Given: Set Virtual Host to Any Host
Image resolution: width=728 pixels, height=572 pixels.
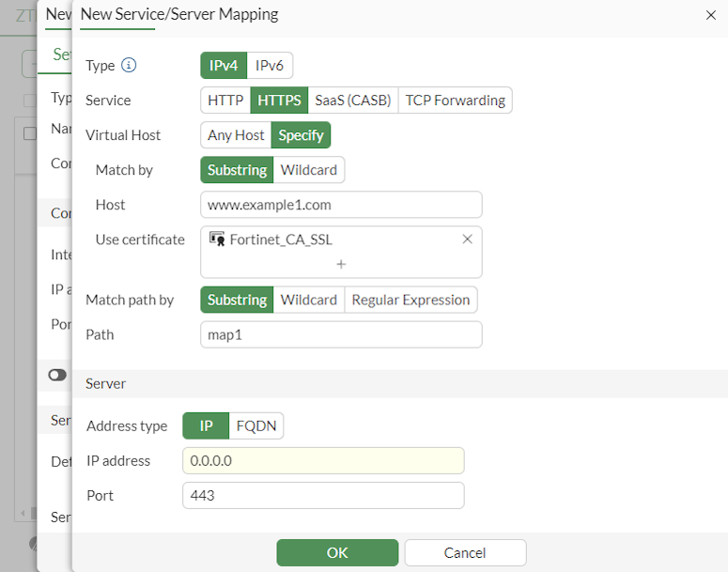Looking at the screenshot, I should click(236, 135).
